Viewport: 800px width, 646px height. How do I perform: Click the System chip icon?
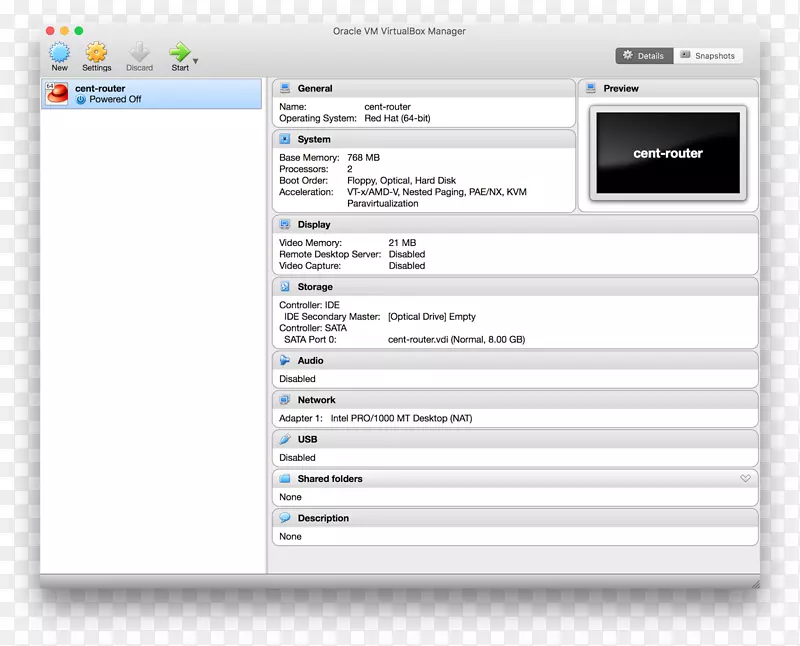tap(285, 140)
